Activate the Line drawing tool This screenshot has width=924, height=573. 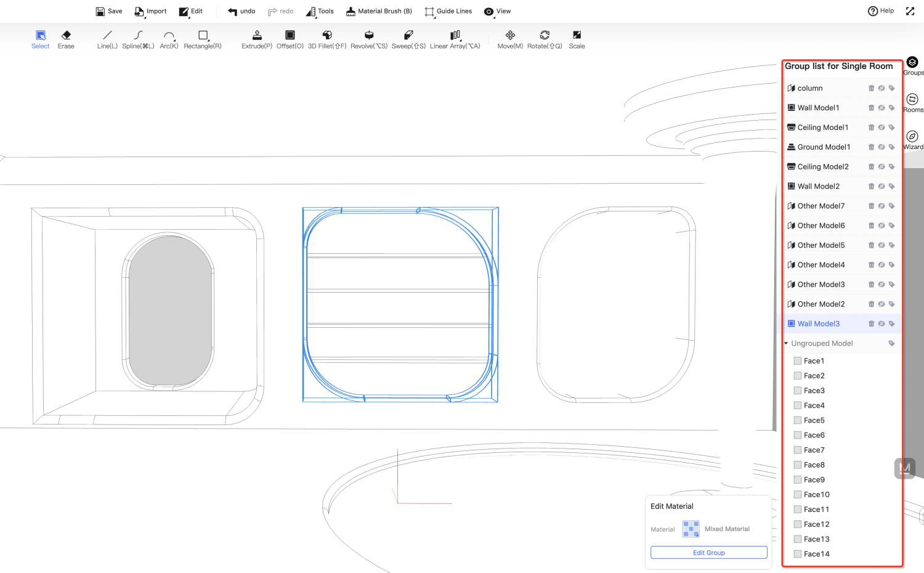click(x=107, y=39)
